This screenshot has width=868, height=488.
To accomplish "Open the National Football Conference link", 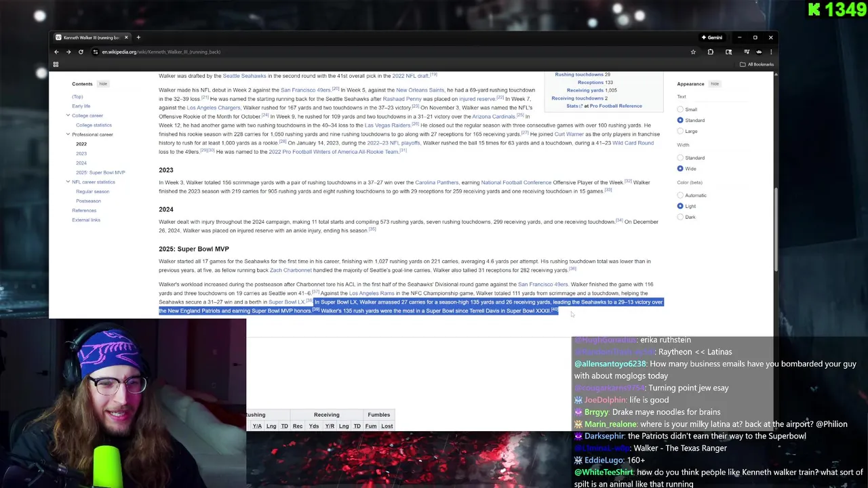I will click(x=516, y=182).
